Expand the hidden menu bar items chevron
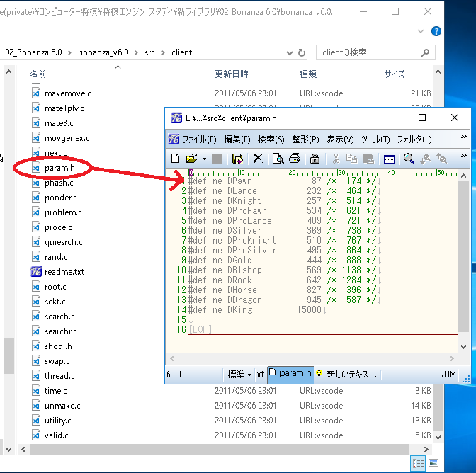The height and width of the screenshot is (473, 476). coord(463,136)
